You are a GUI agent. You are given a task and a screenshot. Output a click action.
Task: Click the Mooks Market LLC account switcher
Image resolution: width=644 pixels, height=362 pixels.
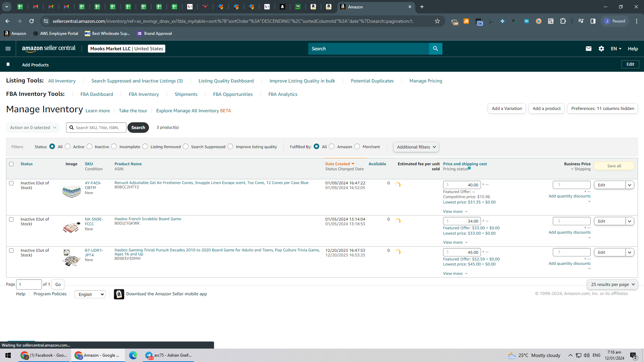pyautogui.click(x=126, y=49)
